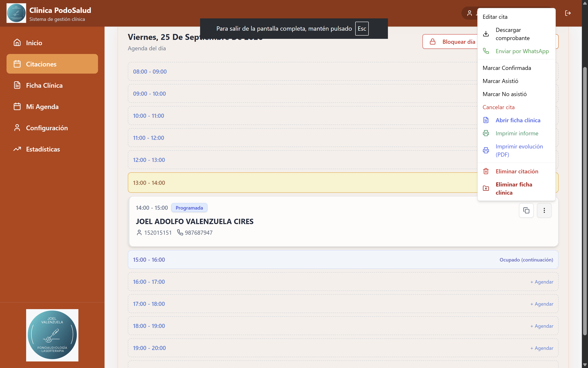The width and height of the screenshot is (588, 368).
Task: Click the patient ID 152015151
Action: point(158,233)
